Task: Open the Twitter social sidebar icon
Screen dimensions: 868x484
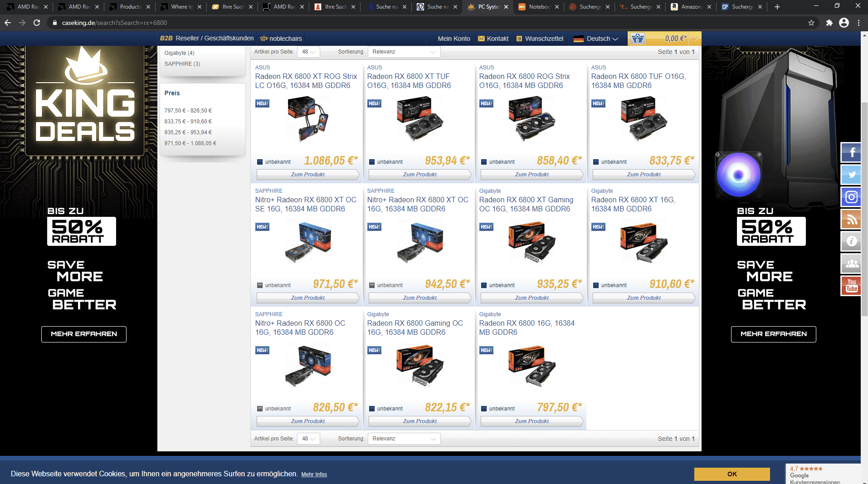Action: [851, 175]
